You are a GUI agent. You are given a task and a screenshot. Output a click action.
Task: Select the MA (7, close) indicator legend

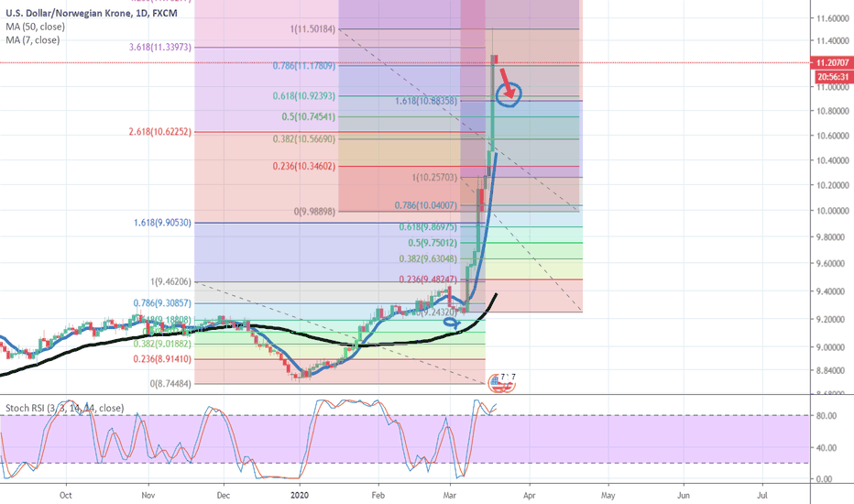click(x=33, y=39)
